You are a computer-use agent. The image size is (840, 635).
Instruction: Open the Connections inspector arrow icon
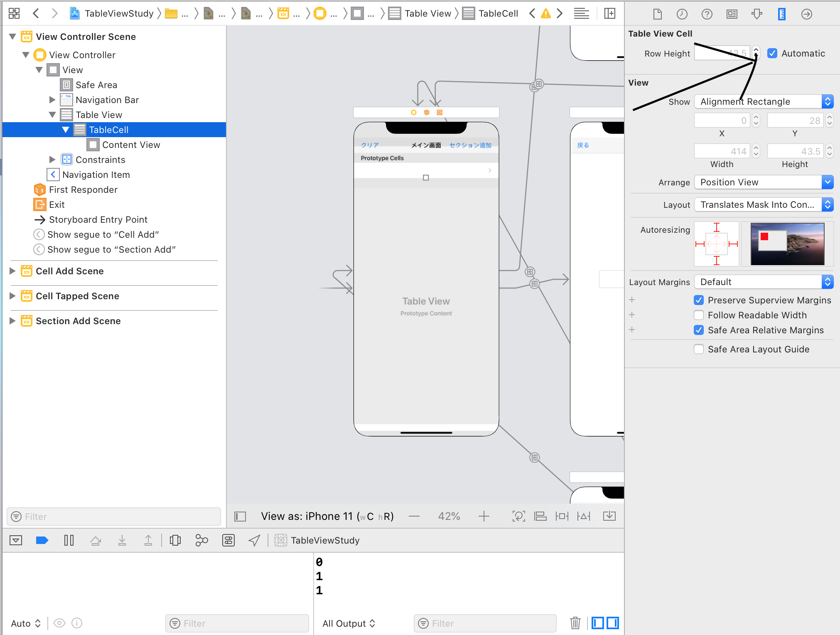click(806, 14)
